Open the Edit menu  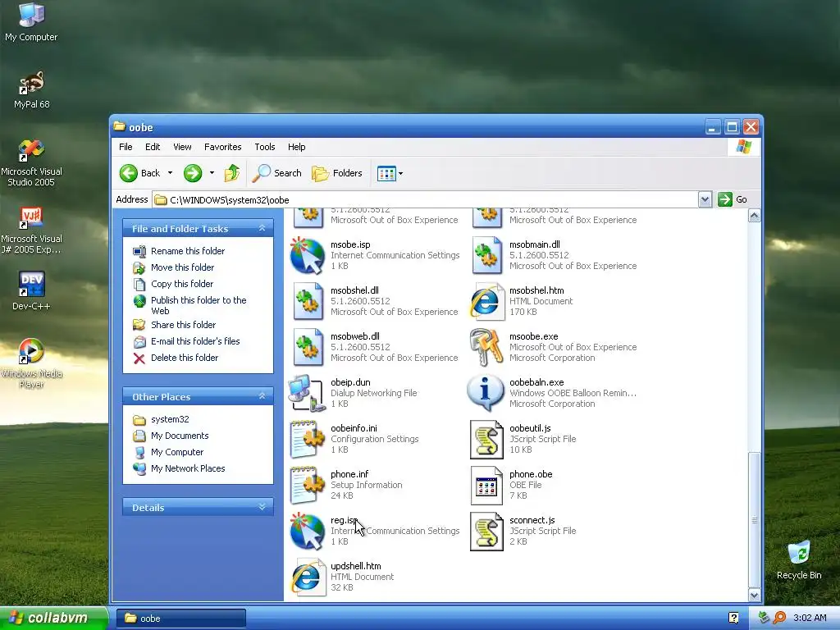tap(153, 147)
